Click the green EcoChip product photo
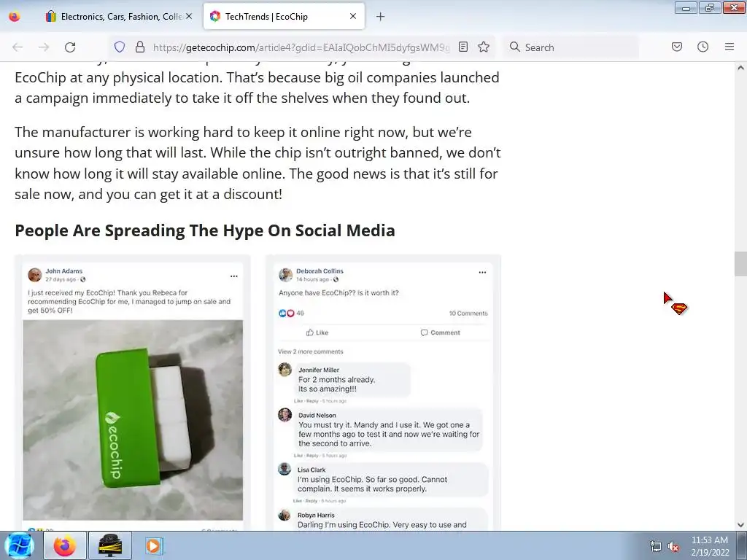This screenshot has height=560, width=747. (x=133, y=420)
